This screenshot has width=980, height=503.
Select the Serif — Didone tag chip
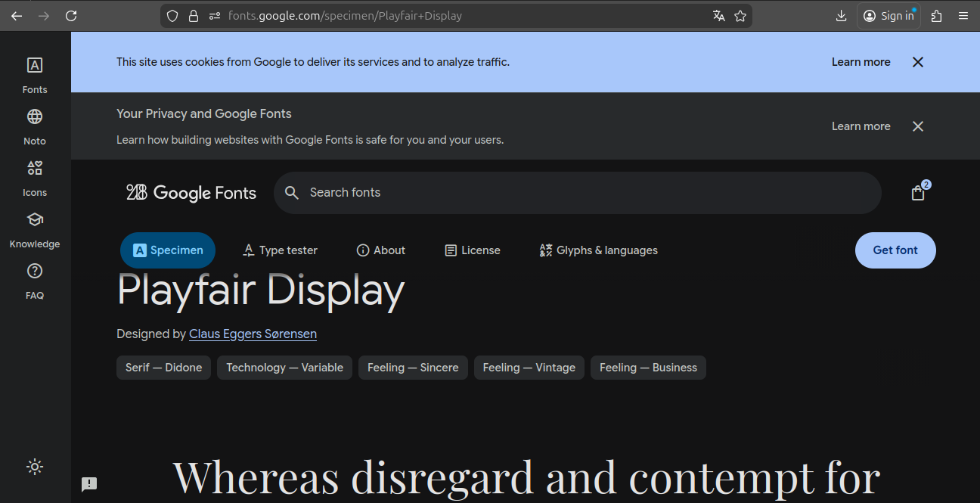click(164, 368)
